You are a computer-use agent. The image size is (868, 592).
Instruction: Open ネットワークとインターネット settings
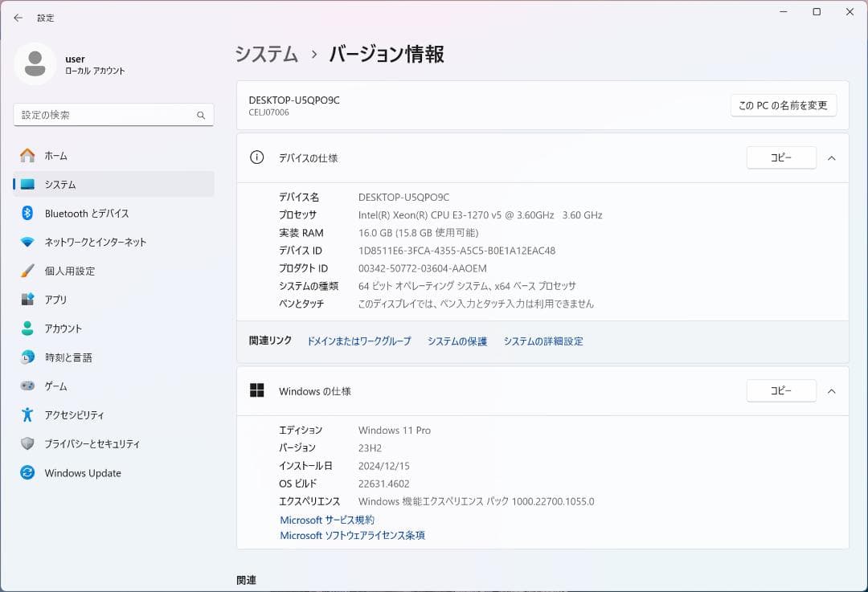tap(92, 242)
